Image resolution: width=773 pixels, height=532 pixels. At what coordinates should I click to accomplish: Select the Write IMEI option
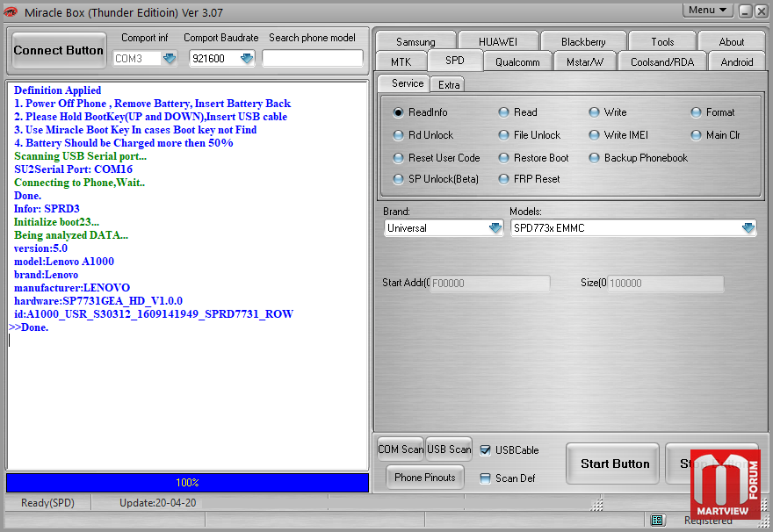tap(595, 135)
